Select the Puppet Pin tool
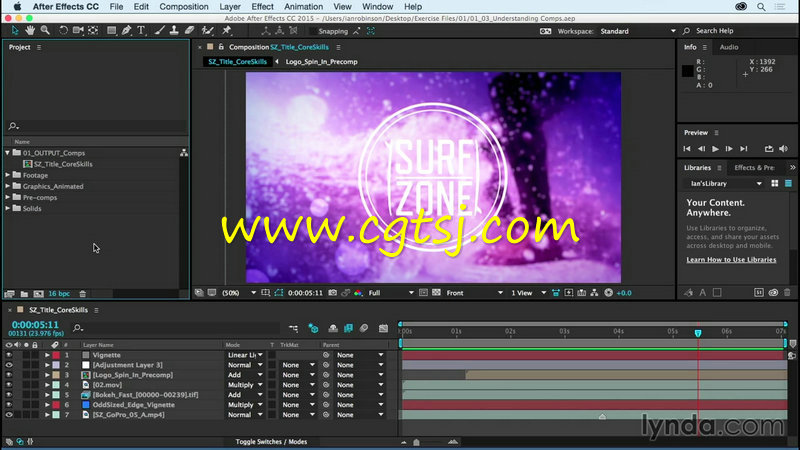The width and height of the screenshot is (800, 450). pos(227,31)
